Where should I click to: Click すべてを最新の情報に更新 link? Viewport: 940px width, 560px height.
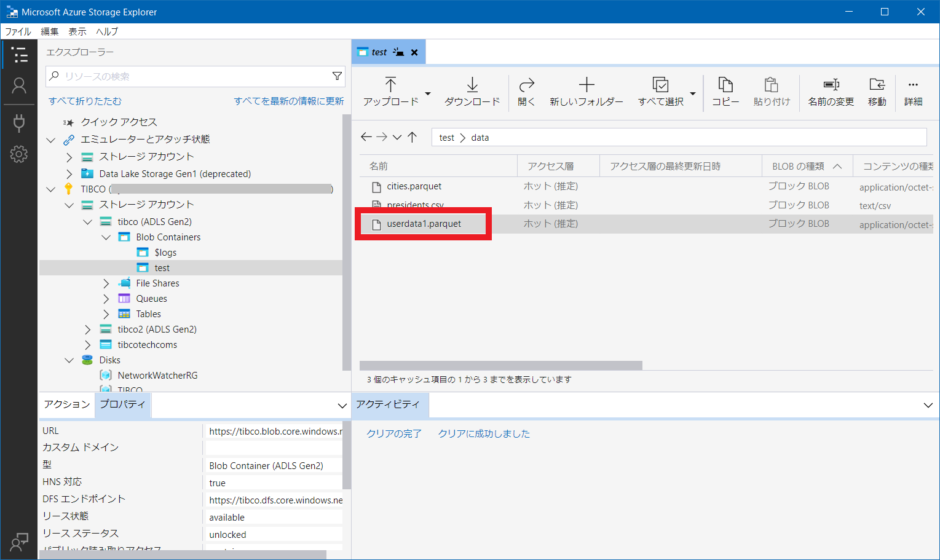click(x=289, y=101)
